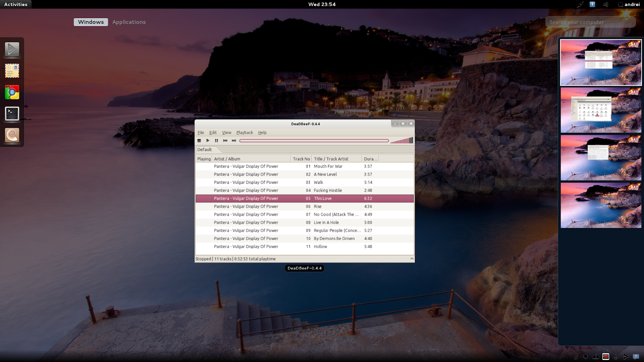Open the Edit menu
The image size is (644, 362).
click(x=213, y=133)
